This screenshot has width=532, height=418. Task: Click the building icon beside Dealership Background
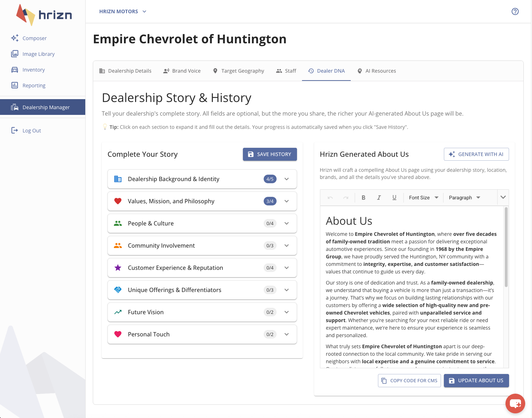(x=118, y=179)
